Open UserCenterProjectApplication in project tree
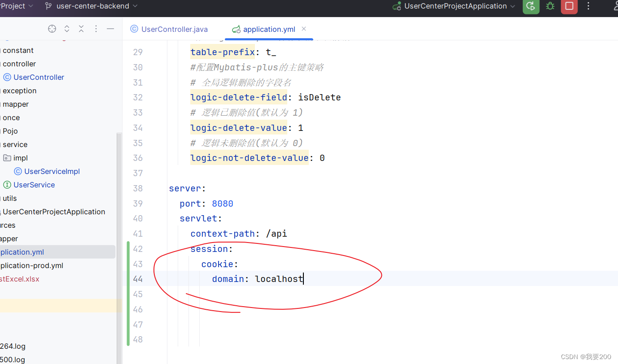The width and height of the screenshot is (618, 364). (54, 212)
